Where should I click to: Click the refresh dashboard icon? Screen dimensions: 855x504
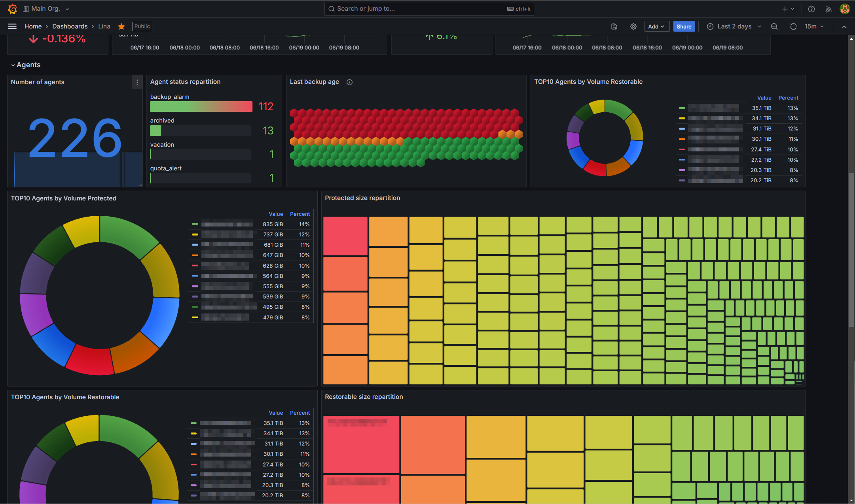coord(793,26)
